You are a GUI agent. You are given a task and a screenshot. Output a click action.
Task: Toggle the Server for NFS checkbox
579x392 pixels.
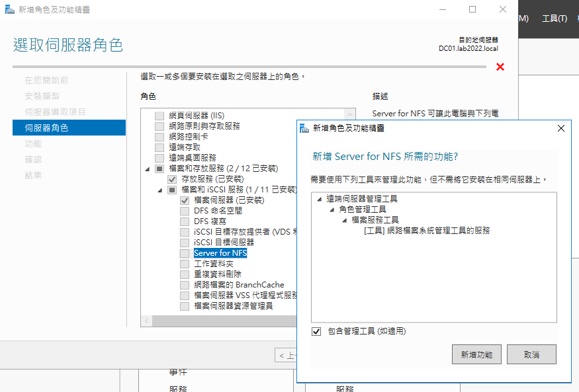[185, 253]
